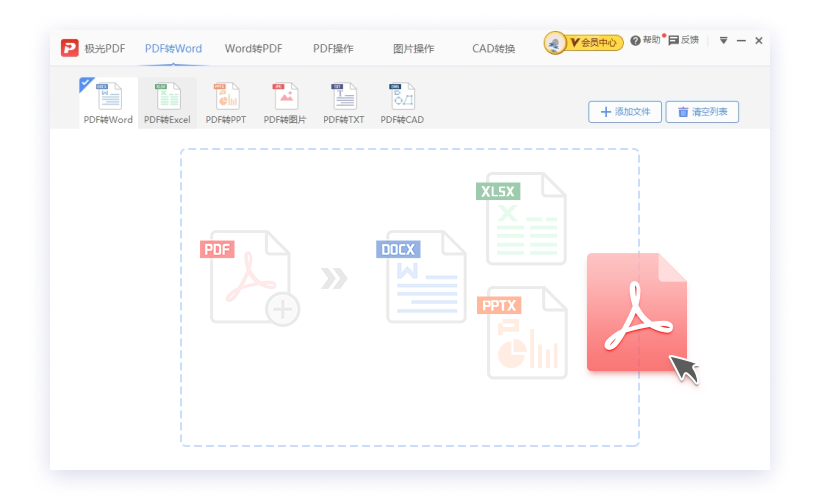Expand the title bar dropdown menu arrow
820x500 pixels.
pyautogui.click(x=723, y=41)
